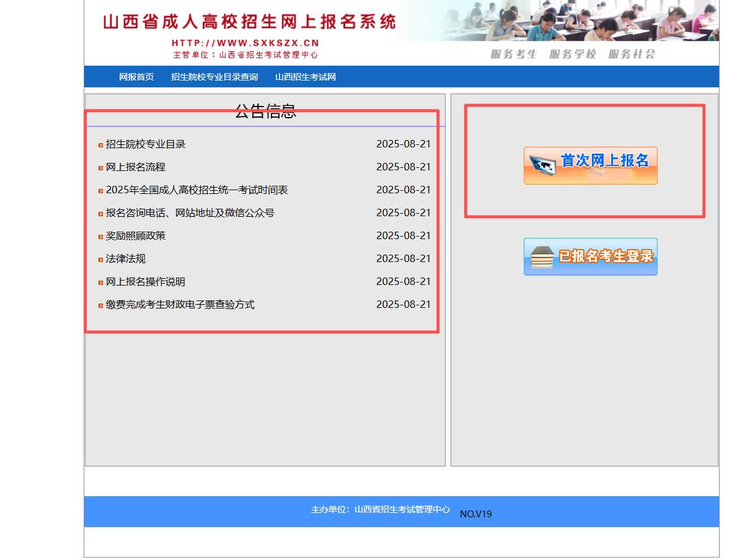View 2025年全国成人高校招生统一考试时间表 link
Viewport: 750px width, 560px height.
tap(196, 190)
